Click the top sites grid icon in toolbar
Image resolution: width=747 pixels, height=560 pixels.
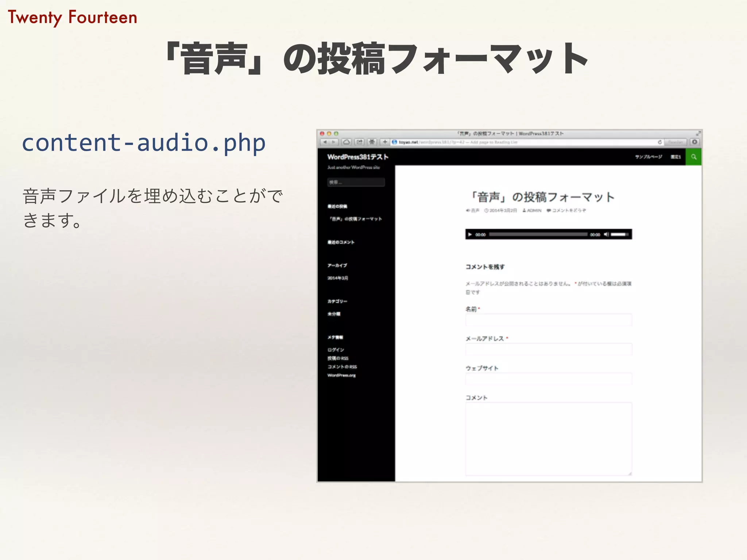click(x=372, y=142)
